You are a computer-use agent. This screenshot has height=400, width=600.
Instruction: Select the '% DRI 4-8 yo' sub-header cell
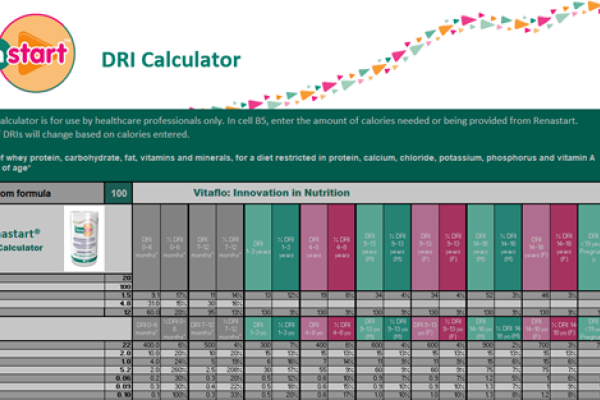pyautogui.click(x=341, y=328)
